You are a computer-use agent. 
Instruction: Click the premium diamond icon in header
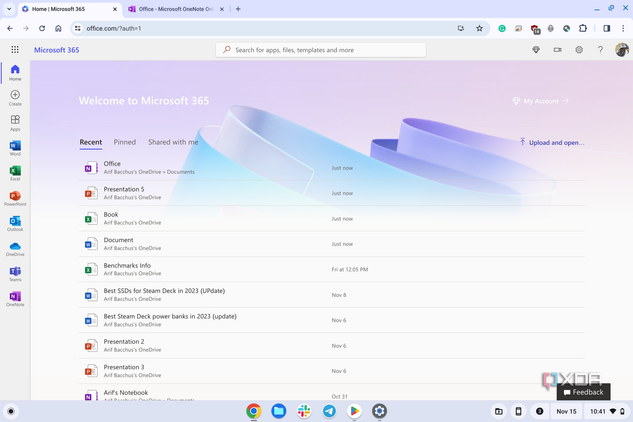(536, 50)
